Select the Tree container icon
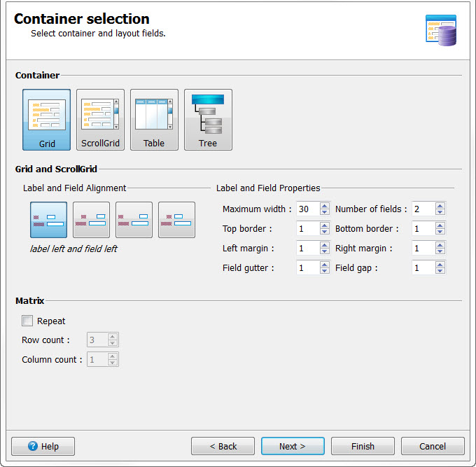476x467 pixels. tap(208, 120)
